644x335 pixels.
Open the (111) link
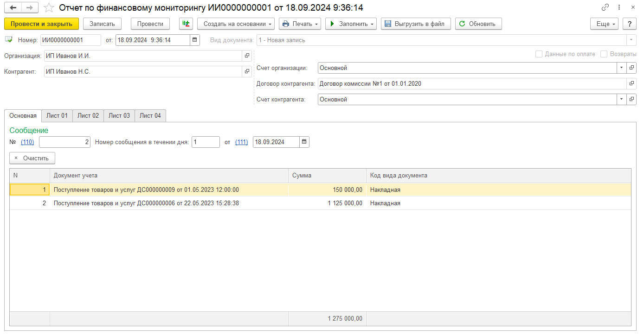(241, 142)
